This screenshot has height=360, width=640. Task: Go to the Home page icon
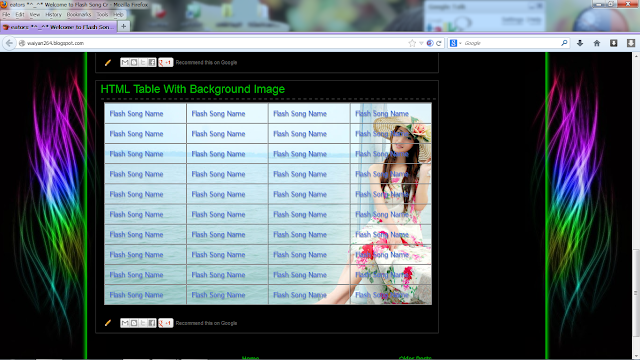tap(597, 43)
